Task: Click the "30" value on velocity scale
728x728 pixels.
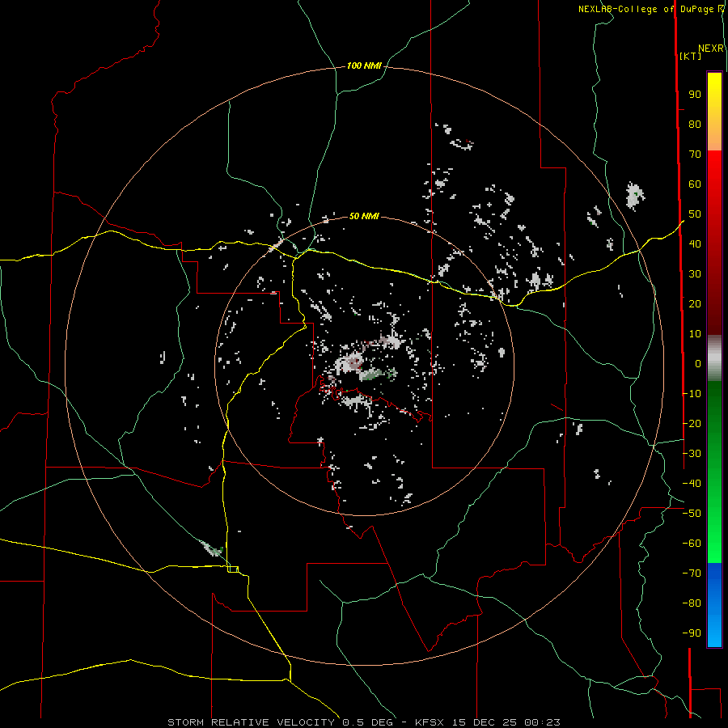Action: coord(695,274)
